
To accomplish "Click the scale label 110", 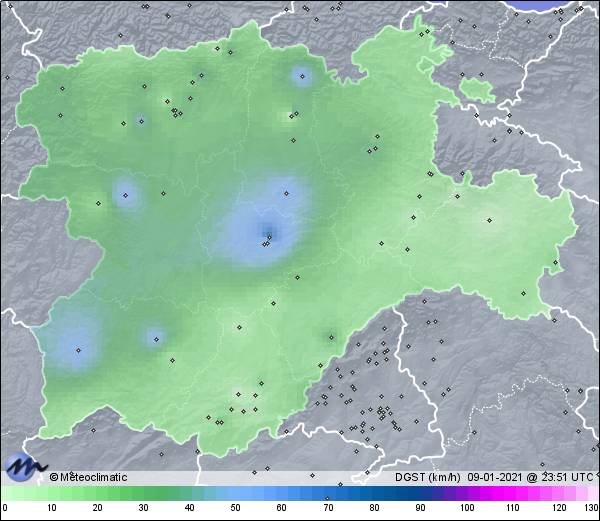I will tap(513, 508).
